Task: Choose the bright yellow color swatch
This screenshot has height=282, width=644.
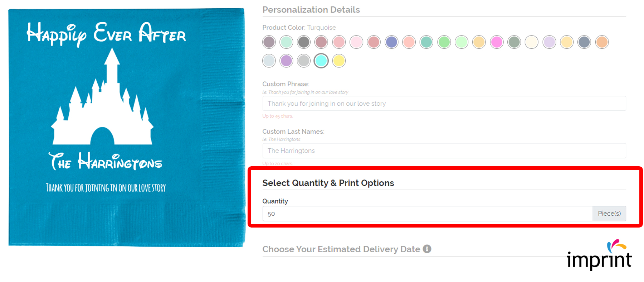Action: pyautogui.click(x=339, y=61)
